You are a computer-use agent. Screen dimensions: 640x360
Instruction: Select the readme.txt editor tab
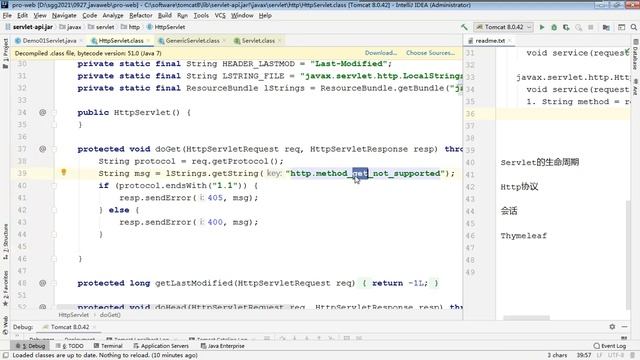coord(490,40)
